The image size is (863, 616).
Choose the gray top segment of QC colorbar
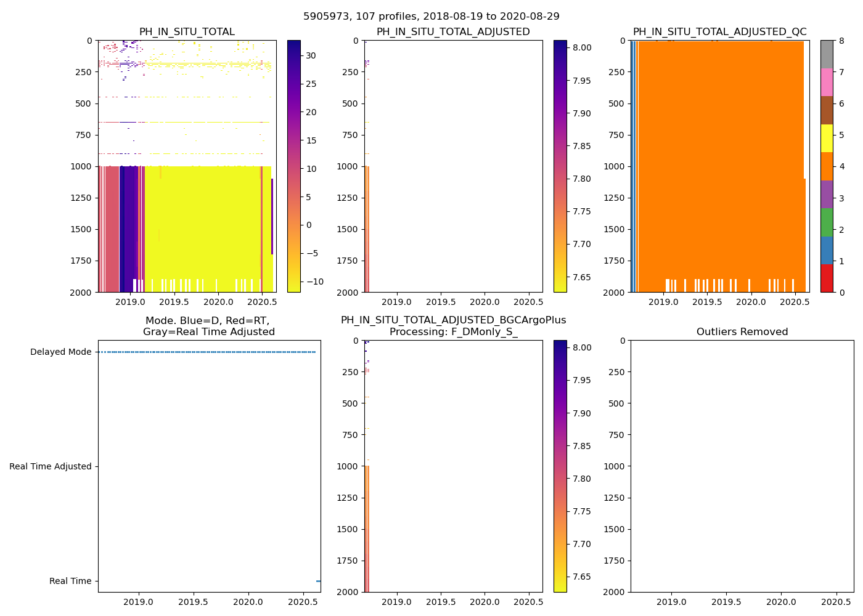click(x=827, y=54)
